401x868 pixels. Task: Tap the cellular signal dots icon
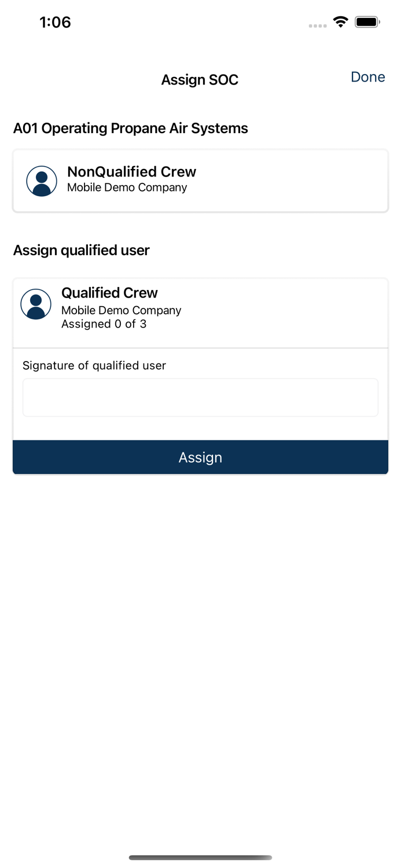tap(318, 25)
